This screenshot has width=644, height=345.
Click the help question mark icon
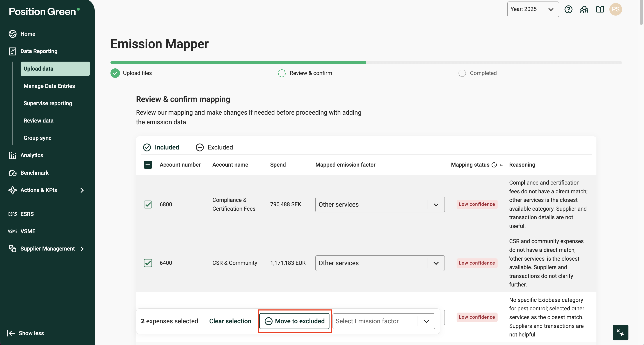point(568,9)
